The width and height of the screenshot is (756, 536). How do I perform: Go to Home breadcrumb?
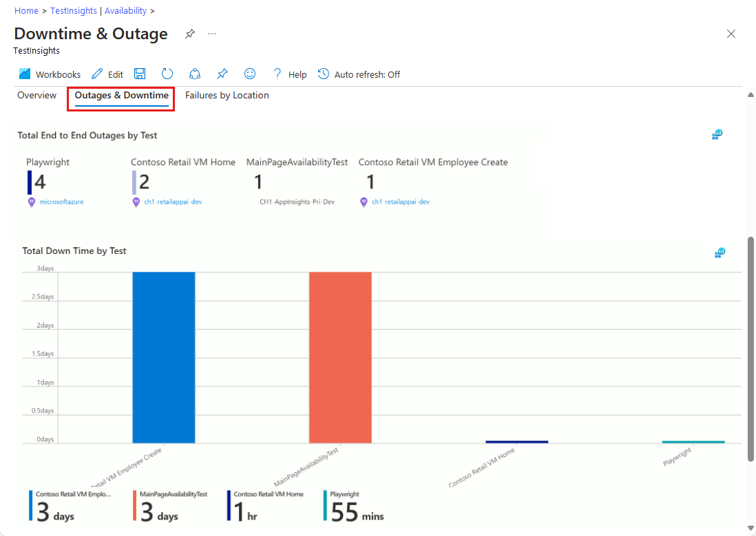[26, 10]
